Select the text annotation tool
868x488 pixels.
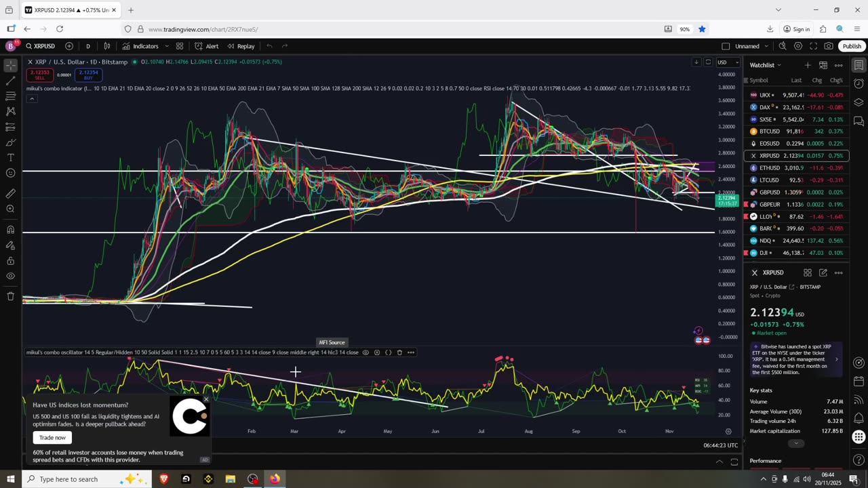10,158
